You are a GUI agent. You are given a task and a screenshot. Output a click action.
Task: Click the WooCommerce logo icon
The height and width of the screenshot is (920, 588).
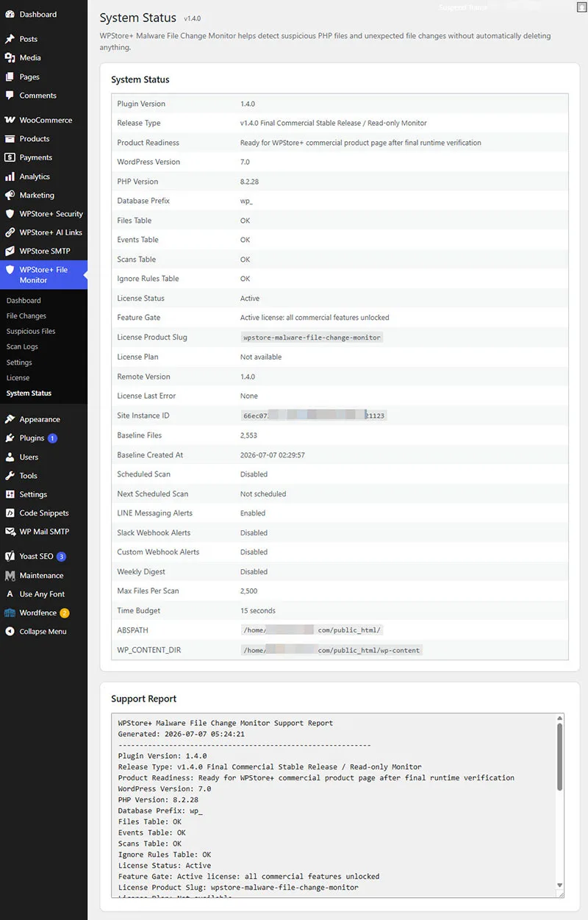10,120
